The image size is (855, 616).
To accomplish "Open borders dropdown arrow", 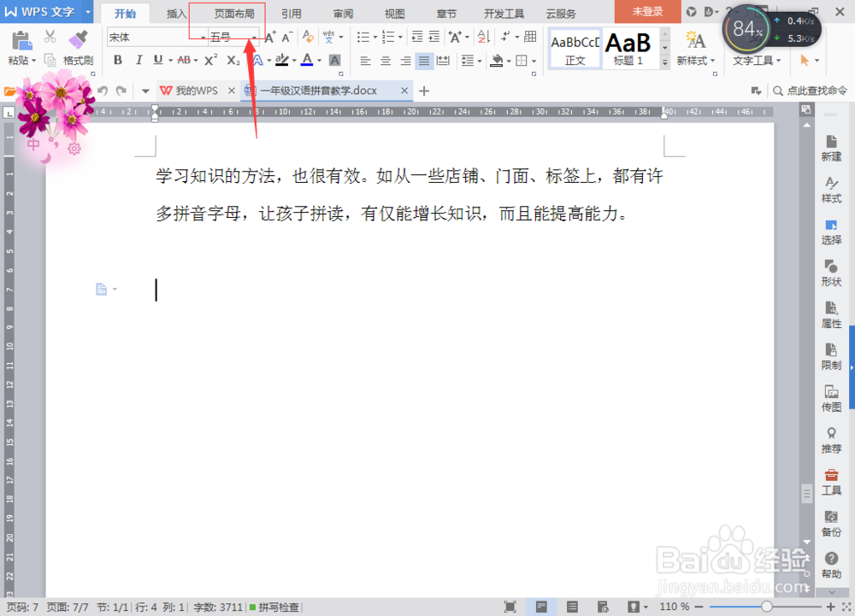I will coord(534,61).
